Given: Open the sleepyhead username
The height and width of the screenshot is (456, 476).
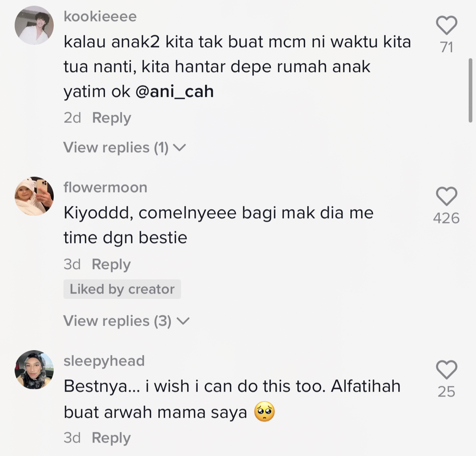Looking at the screenshot, I should (104, 361).
